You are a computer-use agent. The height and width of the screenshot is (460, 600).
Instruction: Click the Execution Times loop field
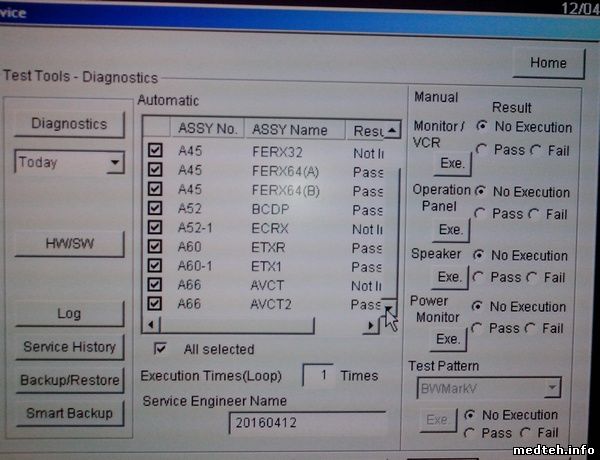click(319, 376)
